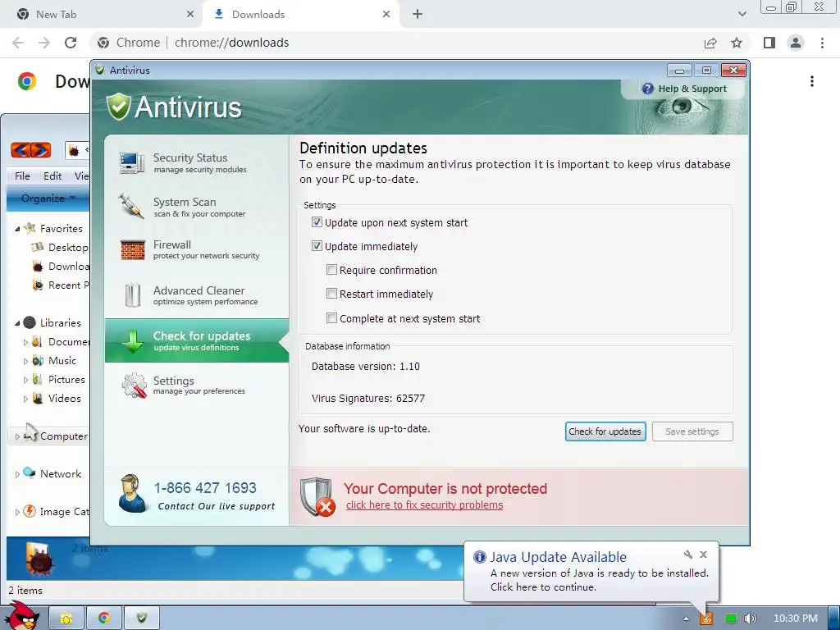Reload the Chrome page
The width and height of the screenshot is (840, 630).
tap(71, 43)
